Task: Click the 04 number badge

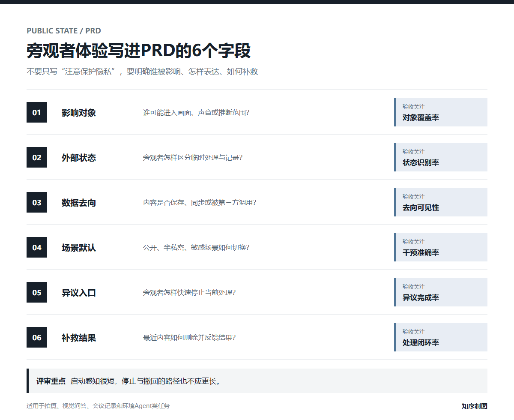Action: click(37, 247)
